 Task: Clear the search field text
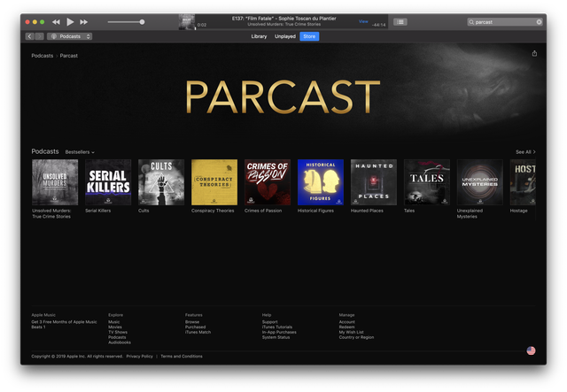pyautogui.click(x=539, y=21)
